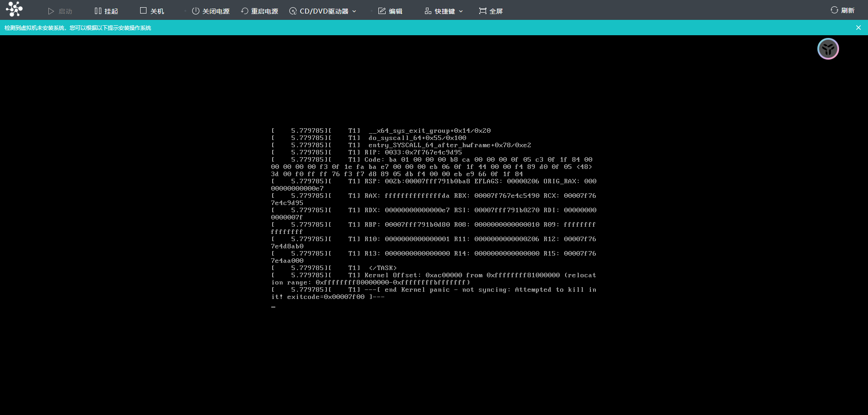Click the 未安装系统 notice text in the banner
Screen dimensions: 868x415
(78, 28)
